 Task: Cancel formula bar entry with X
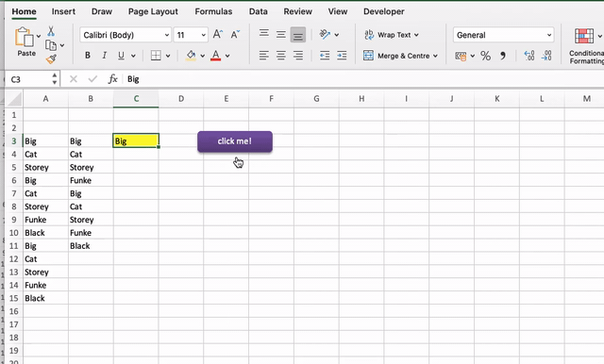[74, 79]
